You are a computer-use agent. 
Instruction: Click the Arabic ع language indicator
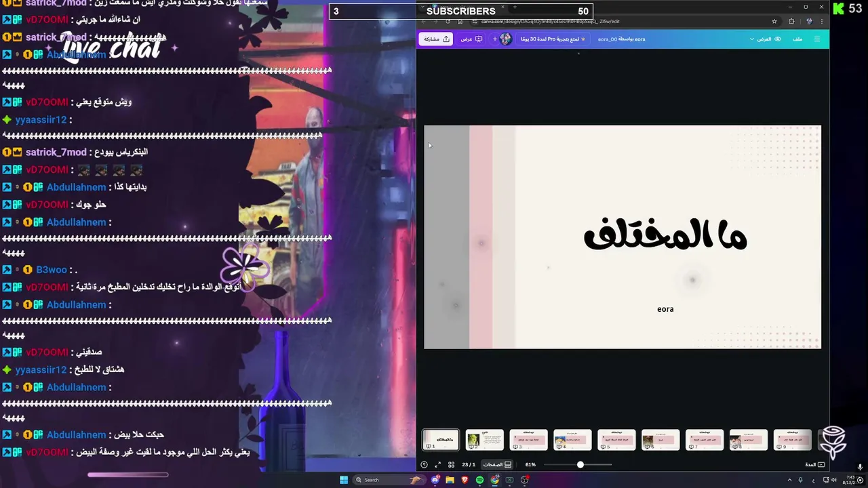coord(814,480)
